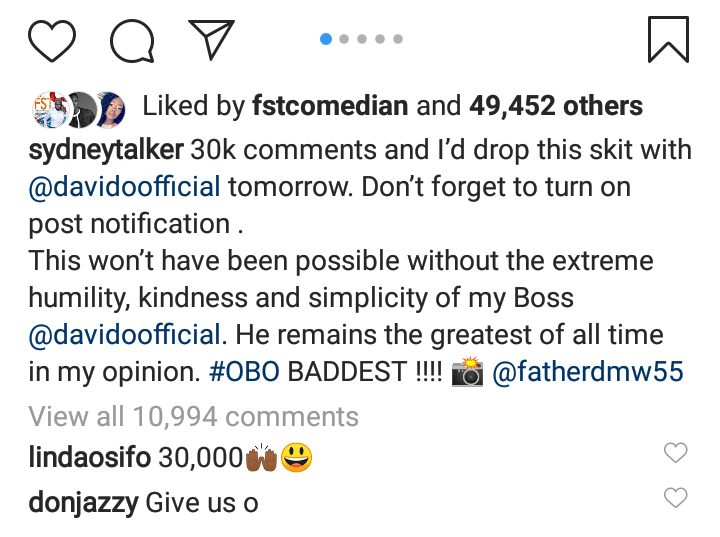Open the @fatherdmw55 mention
Screen dimensions: 720x537
(x=589, y=372)
